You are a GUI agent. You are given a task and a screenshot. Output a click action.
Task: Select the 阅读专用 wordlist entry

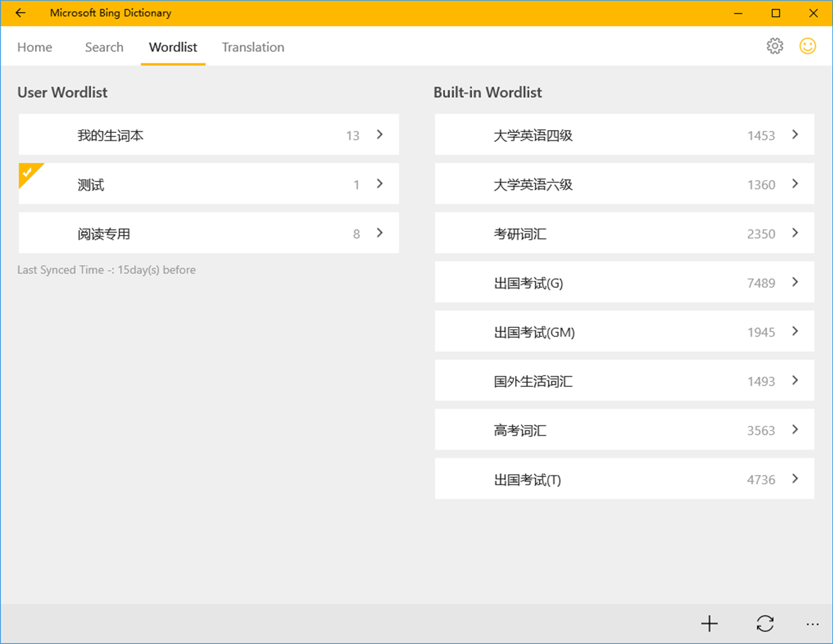coord(209,233)
